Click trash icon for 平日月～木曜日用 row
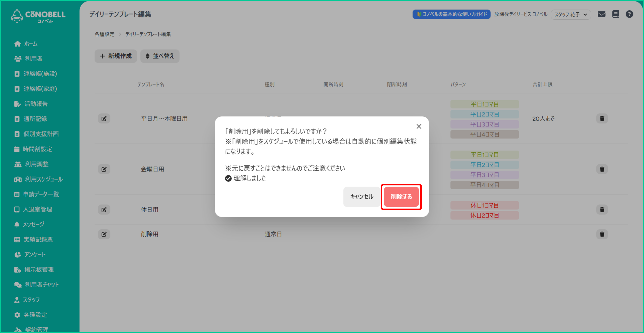This screenshot has width=644, height=333. tap(602, 119)
